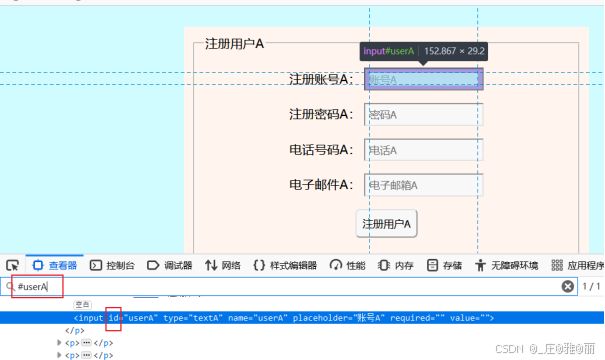Expand the last collapsed <p> node
This screenshot has width=605, height=360.
coord(59,355)
